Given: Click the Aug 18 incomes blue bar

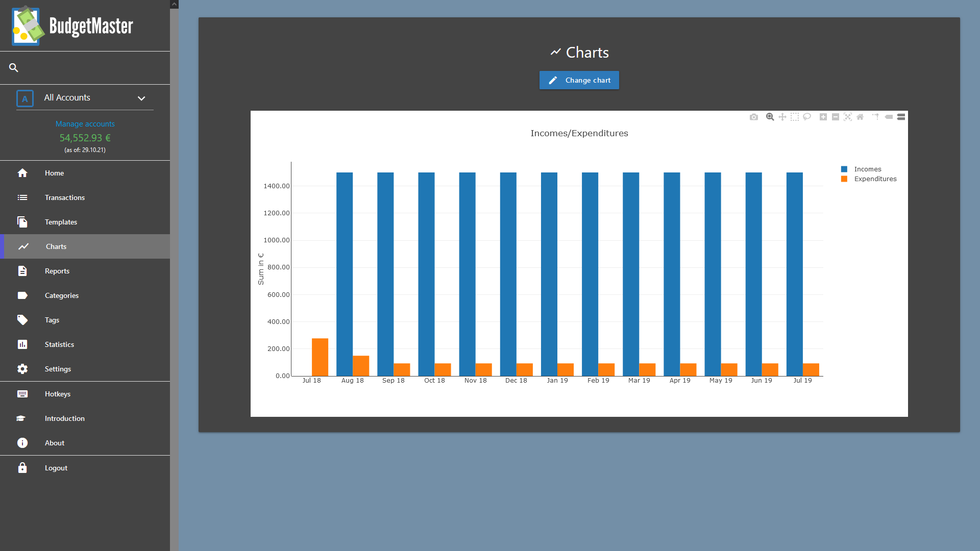Looking at the screenshot, I should click(x=345, y=274).
